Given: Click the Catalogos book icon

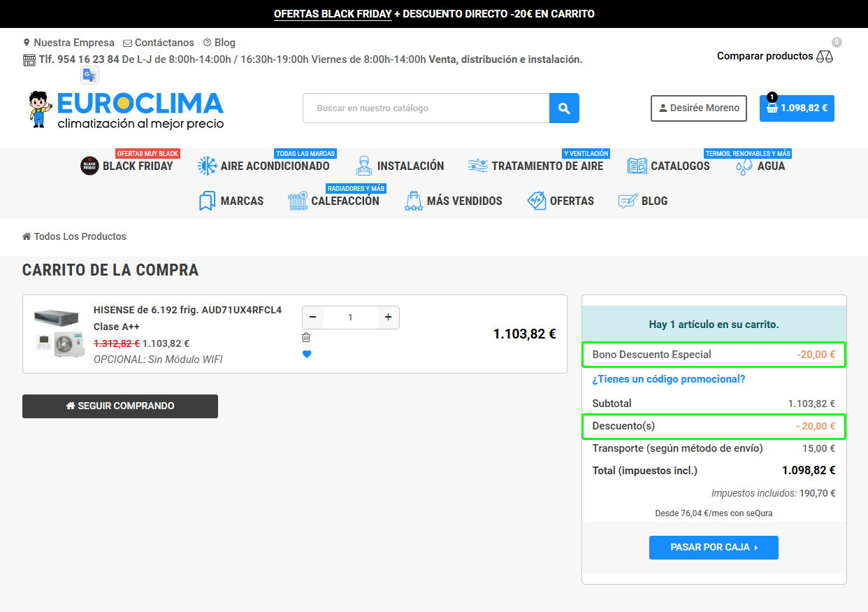Looking at the screenshot, I should click(x=637, y=166).
